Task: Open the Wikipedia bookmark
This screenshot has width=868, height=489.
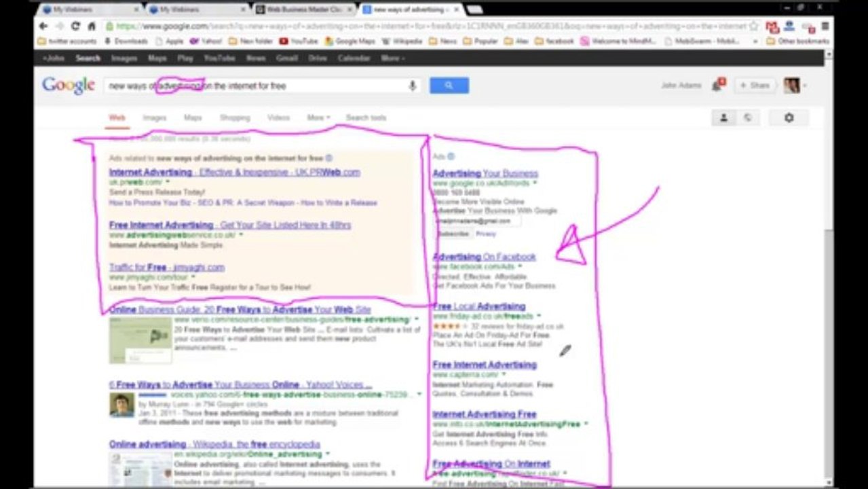Action: click(x=402, y=41)
